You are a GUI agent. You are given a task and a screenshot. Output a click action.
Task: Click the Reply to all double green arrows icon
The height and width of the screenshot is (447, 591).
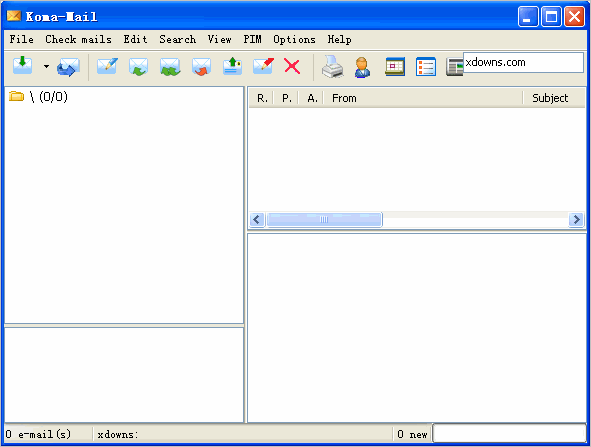tap(170, 67)
